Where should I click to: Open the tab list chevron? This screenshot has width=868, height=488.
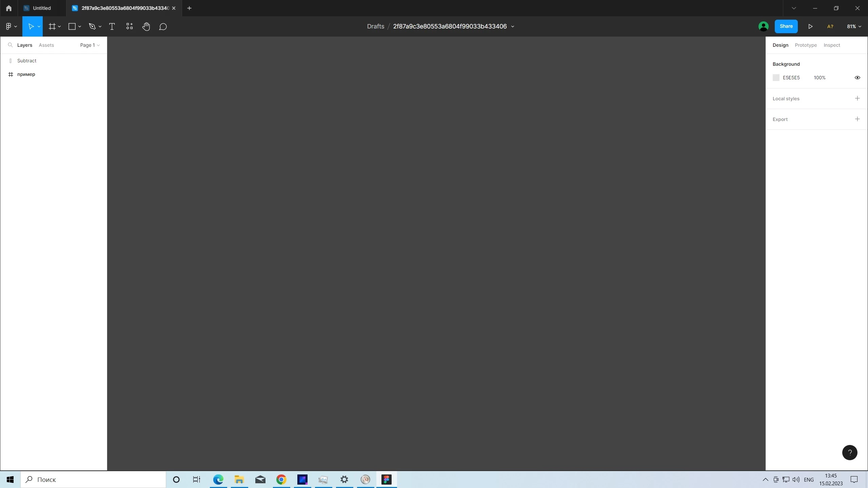coord(794,8)
